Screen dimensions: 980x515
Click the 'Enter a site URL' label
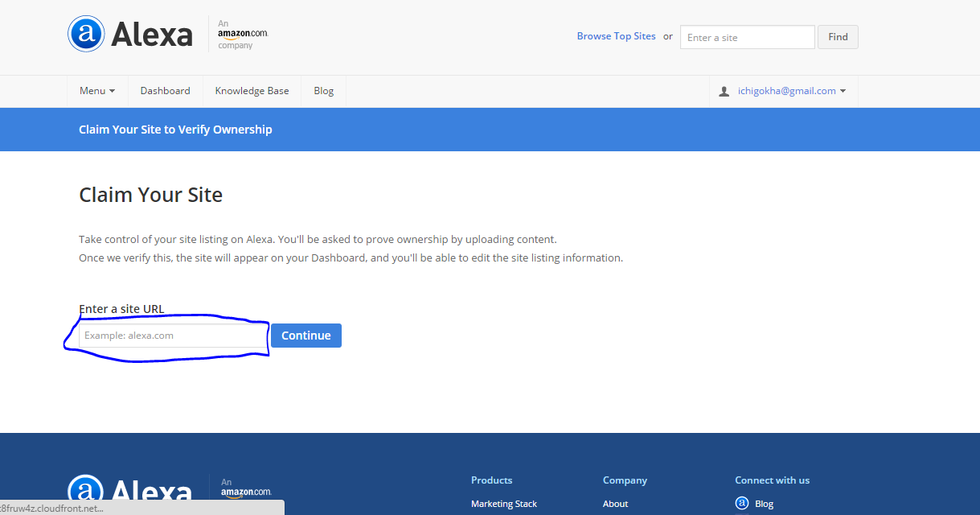tap(121, 309)
